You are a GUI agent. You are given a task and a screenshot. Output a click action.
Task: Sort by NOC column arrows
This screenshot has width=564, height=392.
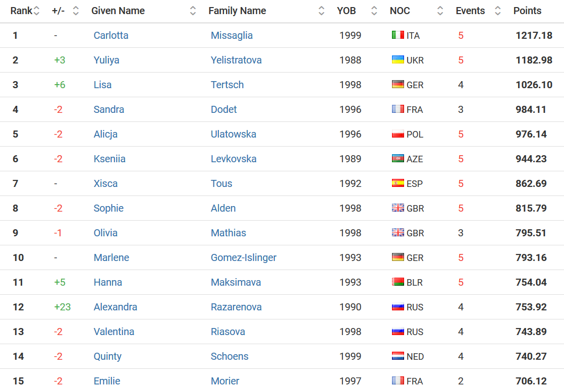440,11
